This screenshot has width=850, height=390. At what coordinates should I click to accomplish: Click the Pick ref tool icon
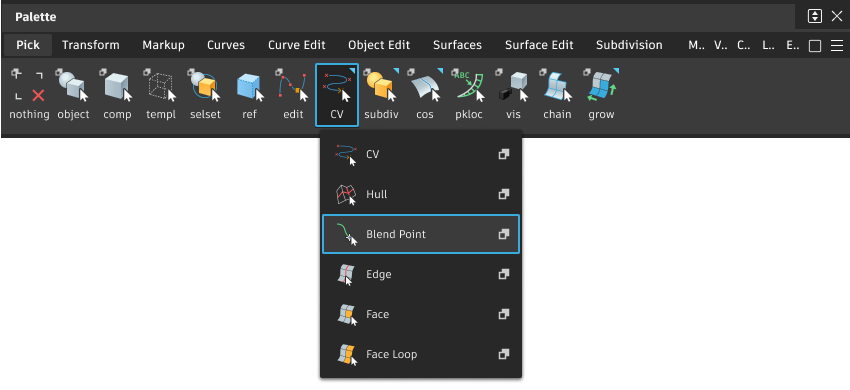tap(249, 93)
